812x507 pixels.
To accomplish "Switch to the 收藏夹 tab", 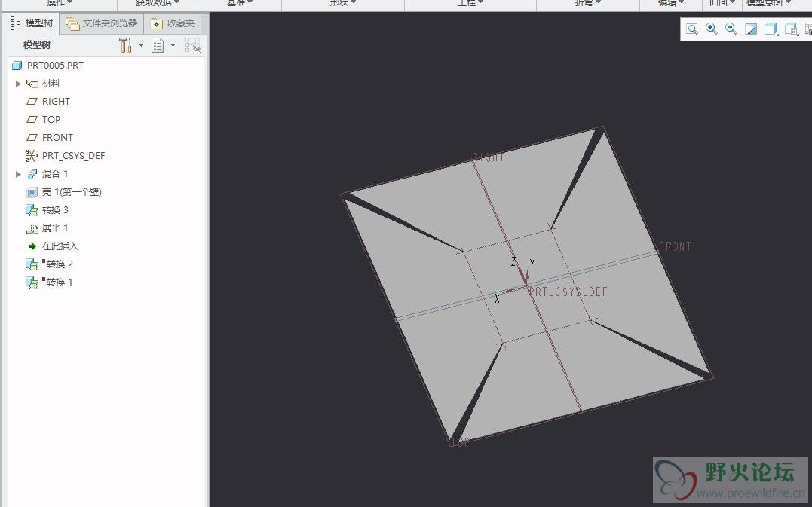I will click(173, 24).
